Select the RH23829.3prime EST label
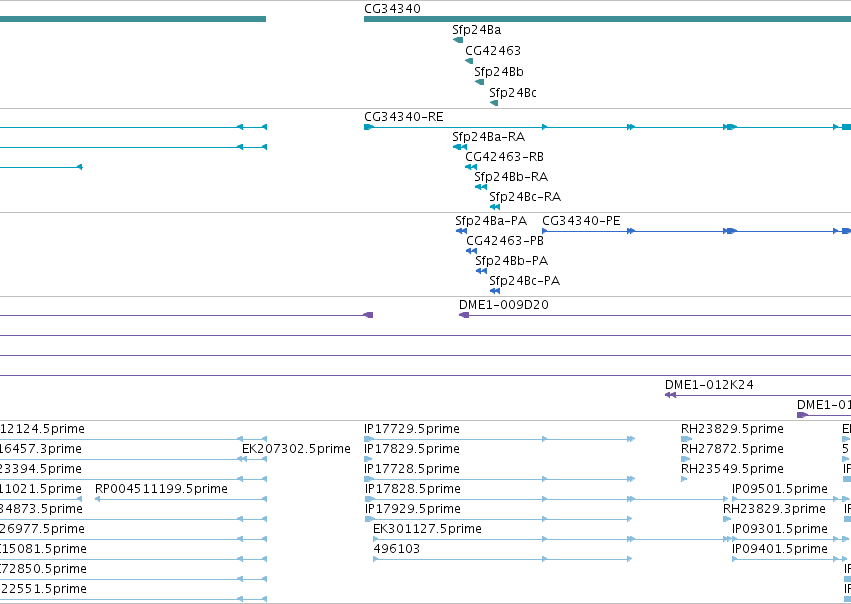Viewport: 851px width, 604px height. click(774, 509)
